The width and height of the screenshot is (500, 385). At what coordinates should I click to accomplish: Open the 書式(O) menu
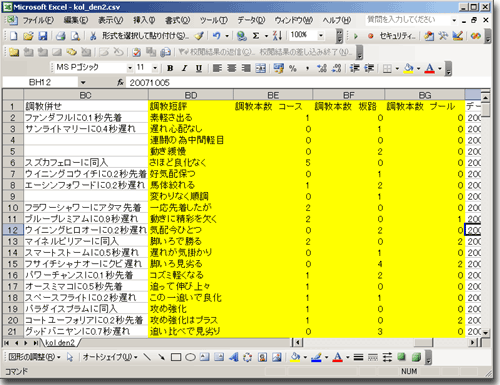click(x=178, y=20)
